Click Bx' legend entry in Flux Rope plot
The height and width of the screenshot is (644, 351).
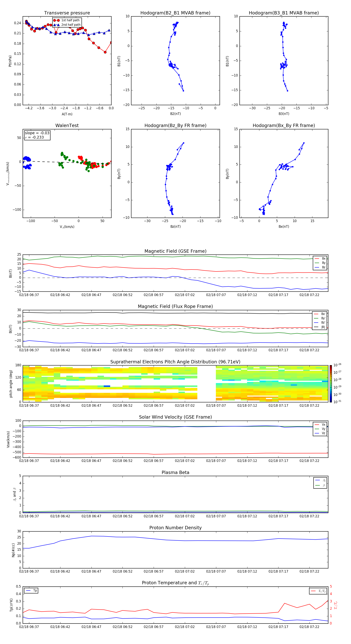(320, 314)
